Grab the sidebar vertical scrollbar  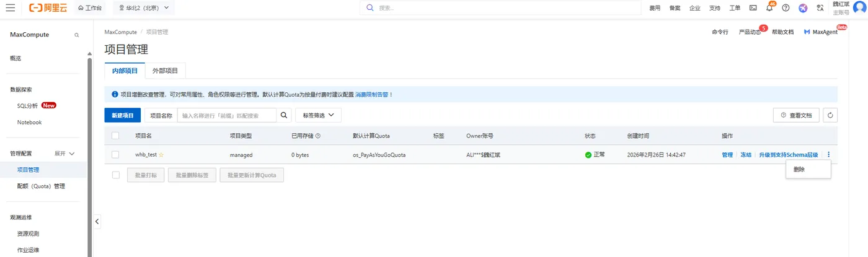[x=89, y=157]
